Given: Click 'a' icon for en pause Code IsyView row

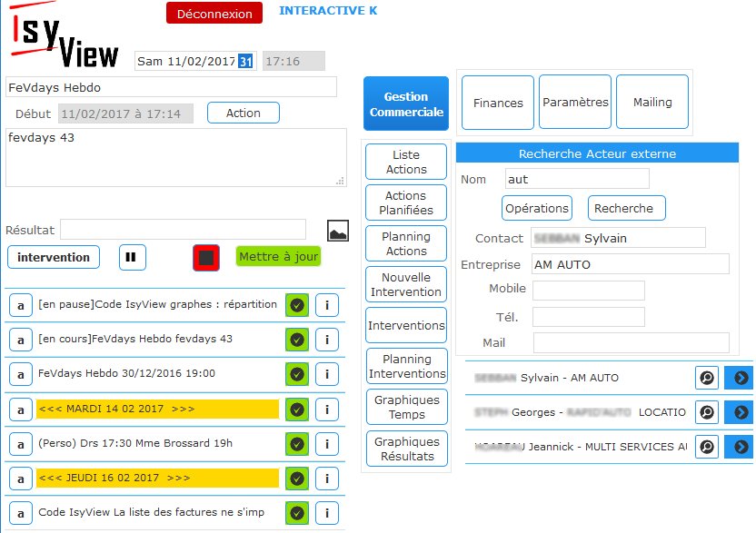Looking at the screenshot, I should click(21, 305).
